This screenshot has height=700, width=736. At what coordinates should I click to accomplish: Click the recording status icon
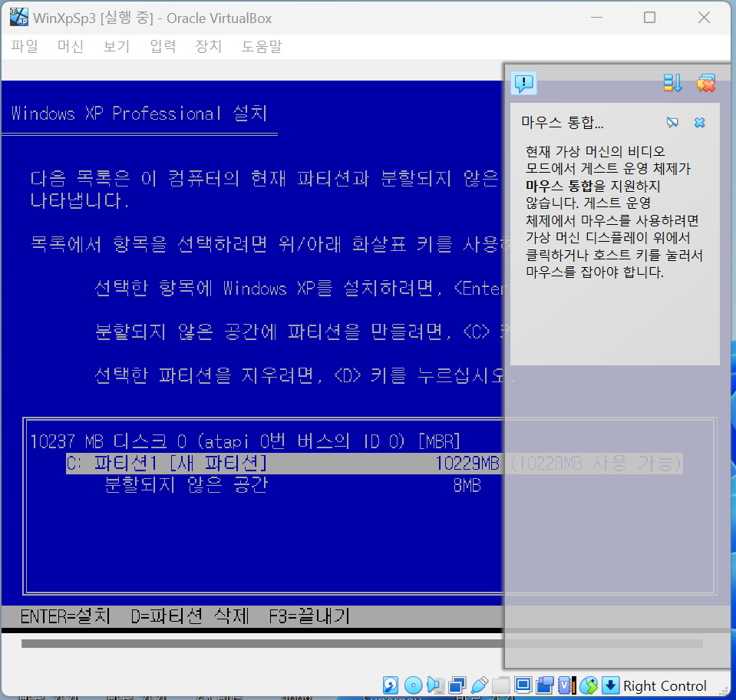544,685
